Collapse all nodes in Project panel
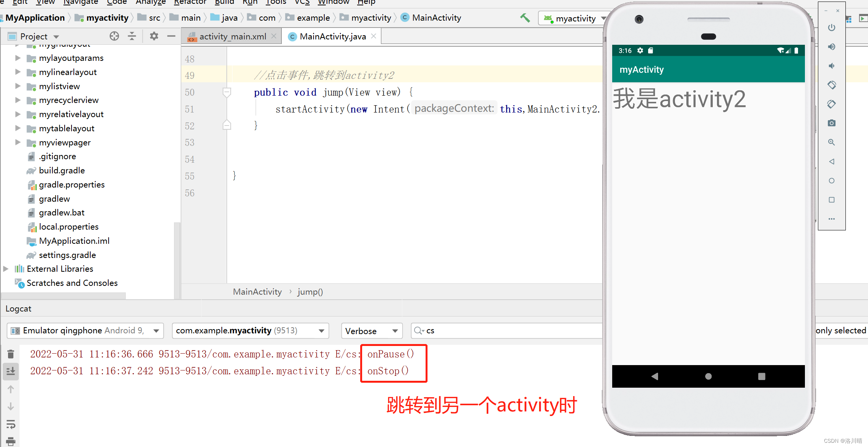Screen dimensions: 868x447 (x=132, y=36)
